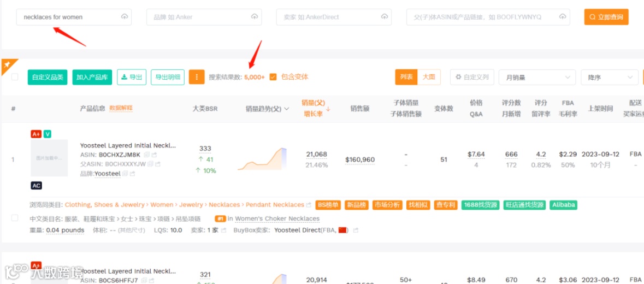Open sales trend chart of first product
The image size is (644, 284).
pos(262,159)
